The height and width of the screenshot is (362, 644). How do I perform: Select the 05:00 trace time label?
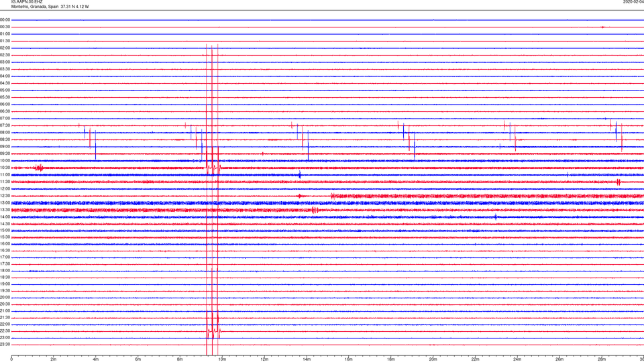pyautogui.click(x=5, y=90)
